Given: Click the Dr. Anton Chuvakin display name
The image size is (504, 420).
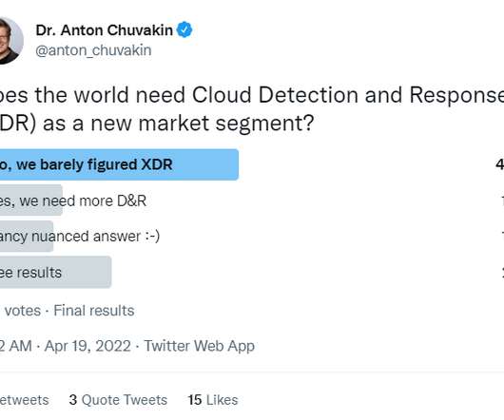Looking at the screenshot, I should coord(105,30).
